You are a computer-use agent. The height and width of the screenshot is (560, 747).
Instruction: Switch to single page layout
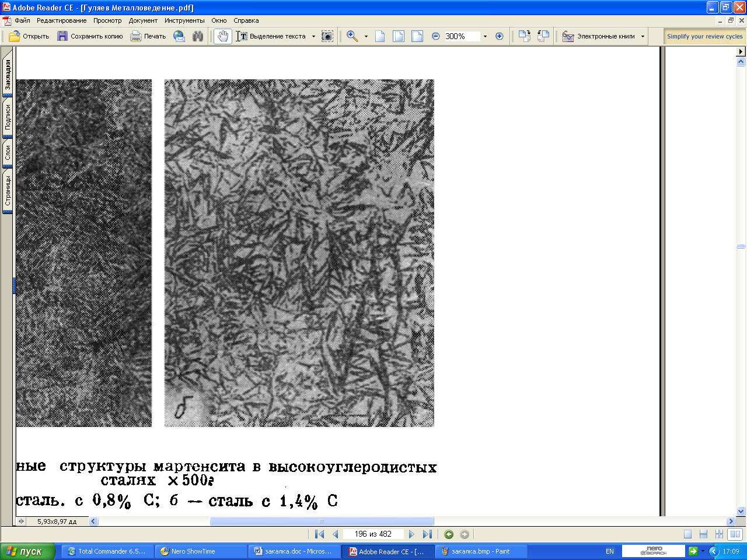688,534
